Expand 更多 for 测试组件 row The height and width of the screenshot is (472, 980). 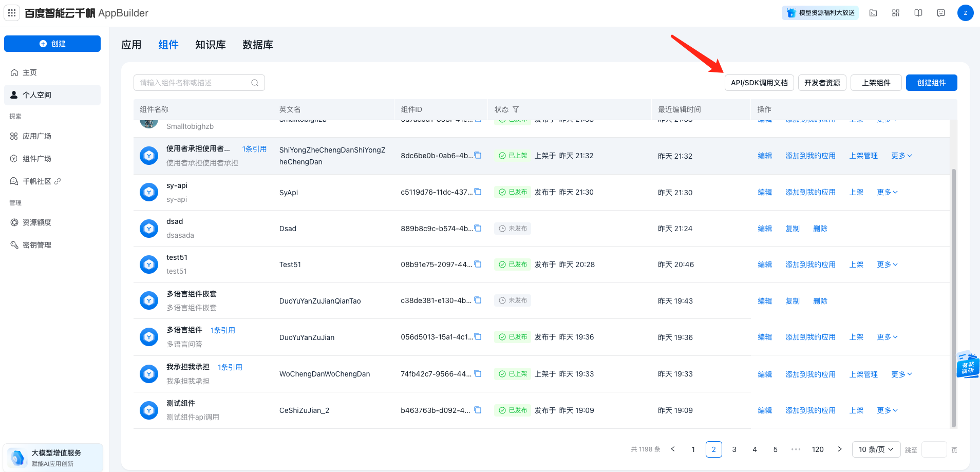click(887, 410)
